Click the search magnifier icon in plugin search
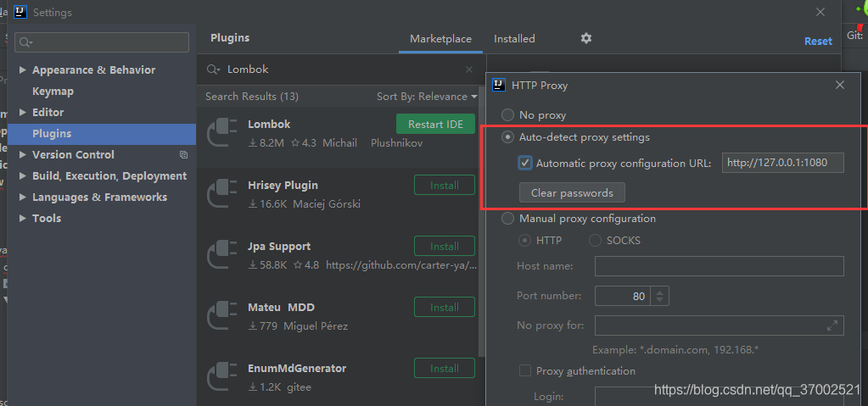Screen dimensions: 868x406 (x=213, y=70)
